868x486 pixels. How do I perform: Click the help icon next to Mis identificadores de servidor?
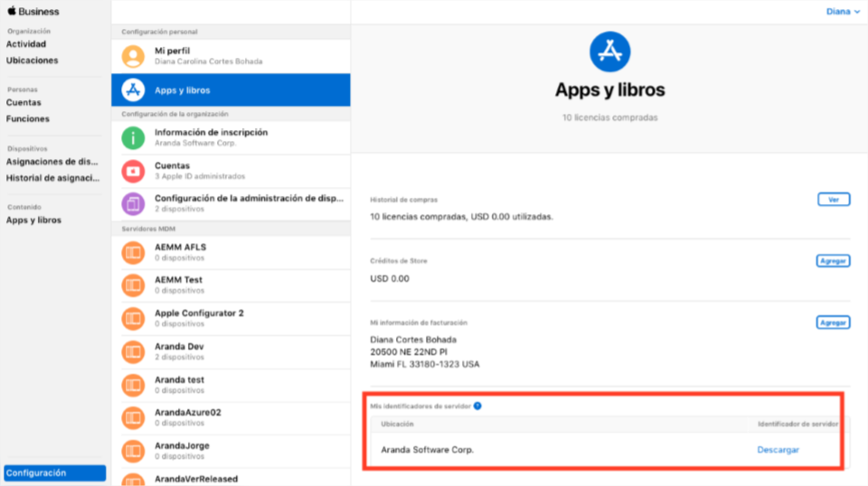[x=477, y=406]
